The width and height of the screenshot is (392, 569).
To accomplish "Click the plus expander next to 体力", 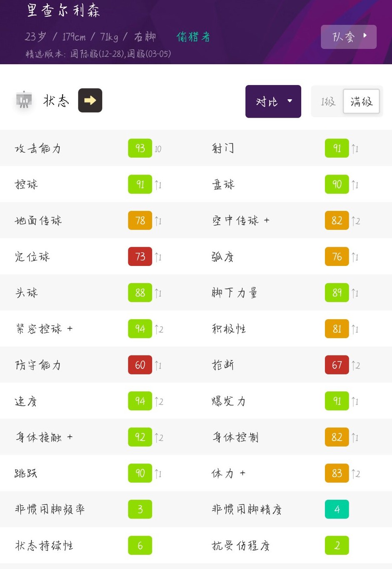I will pyautogui.click(x=243, y=474).
